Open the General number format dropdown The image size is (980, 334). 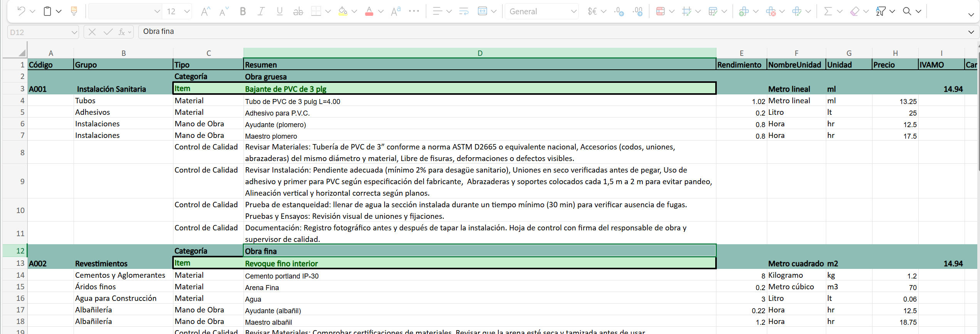pyautogui.click(x=574, y=12)
